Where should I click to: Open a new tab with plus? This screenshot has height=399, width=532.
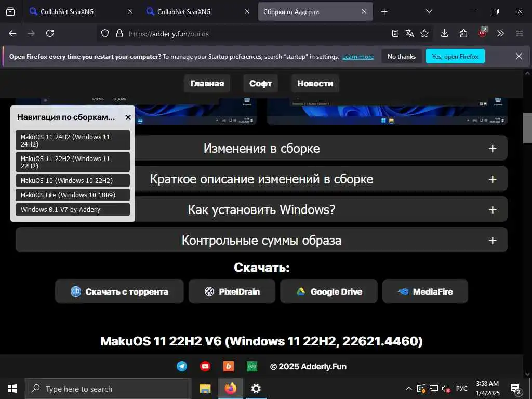pos(384,12)
